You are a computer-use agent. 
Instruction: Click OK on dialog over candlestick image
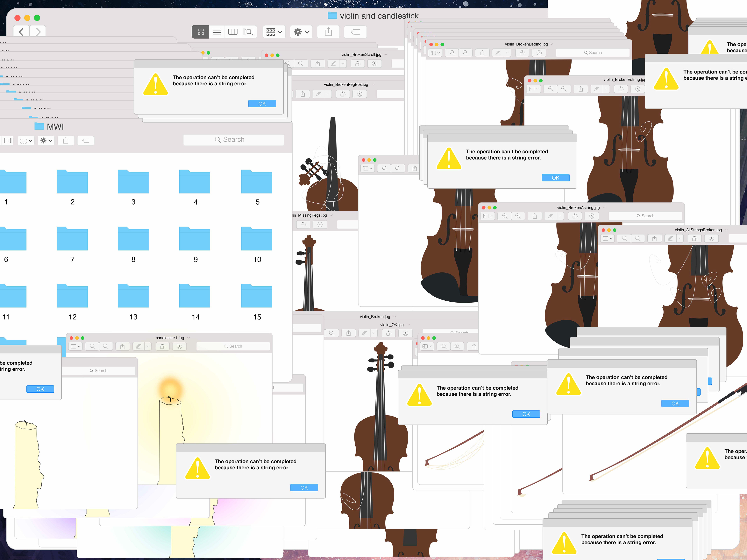coord(304,487)
